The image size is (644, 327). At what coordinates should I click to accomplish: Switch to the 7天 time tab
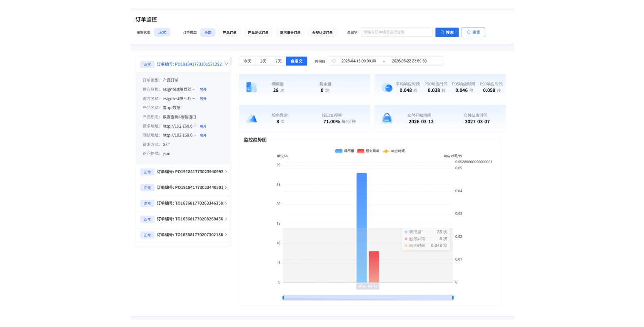(278, 61)
